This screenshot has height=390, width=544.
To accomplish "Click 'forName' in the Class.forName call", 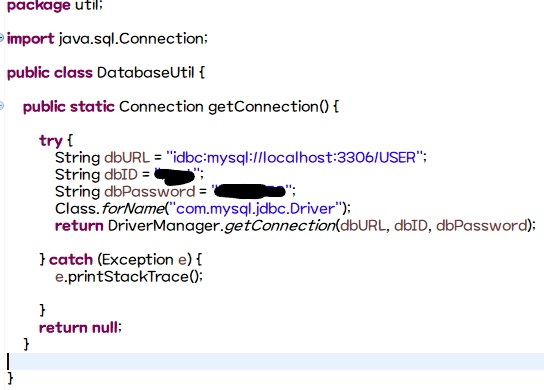I will click(x=133, y=209).
